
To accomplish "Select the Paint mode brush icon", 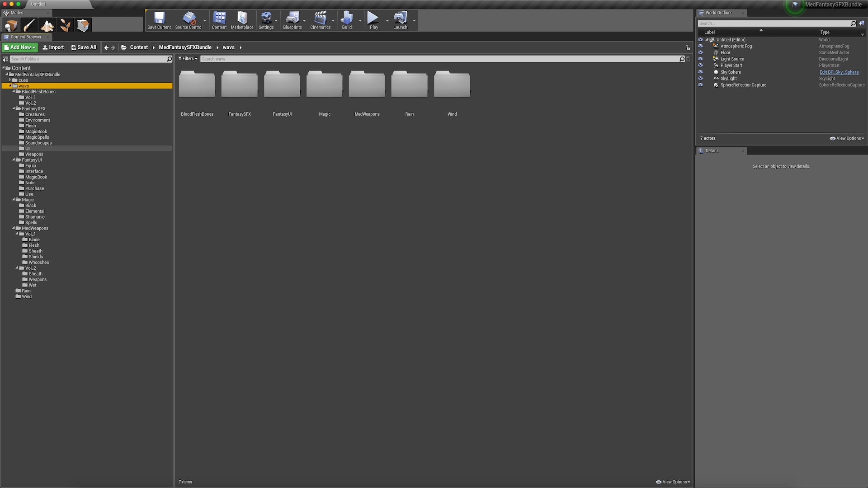I will tap(29, 25).
